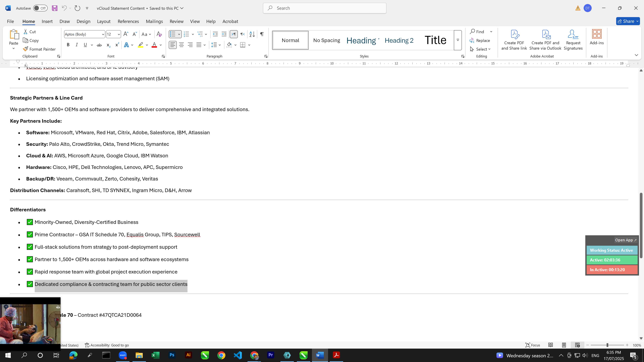
Task: Click Accessibility: Good to go status
Action: pos(107,345)
